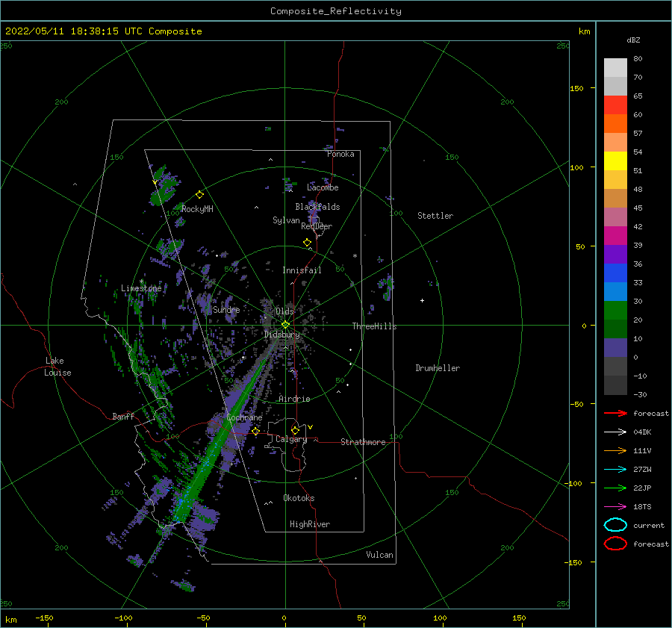Click the Airdrie city label

[x=294, y=399]
